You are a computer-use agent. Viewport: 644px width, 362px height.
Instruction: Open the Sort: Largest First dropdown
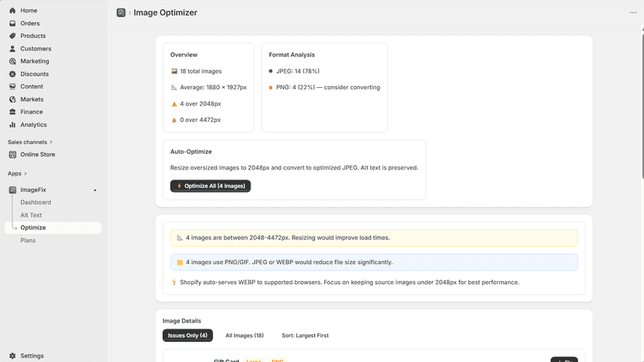point(305,336)
